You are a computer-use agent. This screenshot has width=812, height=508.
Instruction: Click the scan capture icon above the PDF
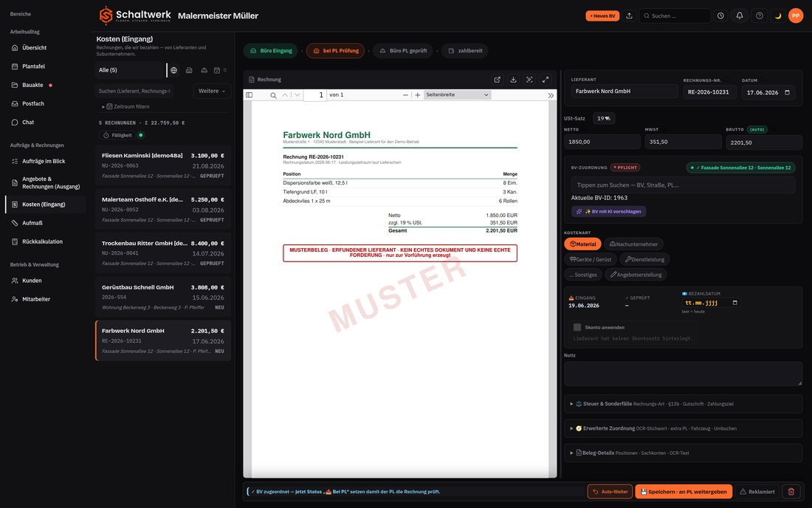click(529, 79)
